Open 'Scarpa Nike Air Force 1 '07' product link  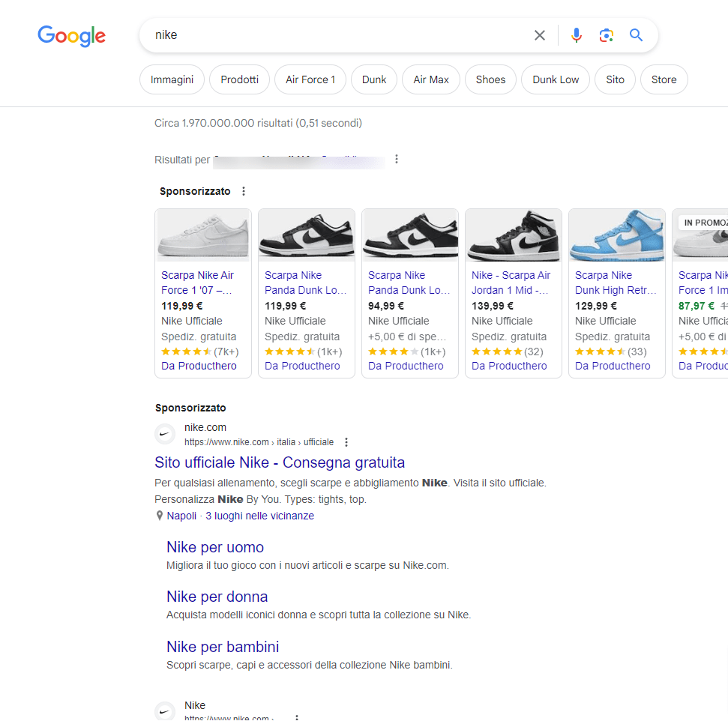[x=197, y=283]
